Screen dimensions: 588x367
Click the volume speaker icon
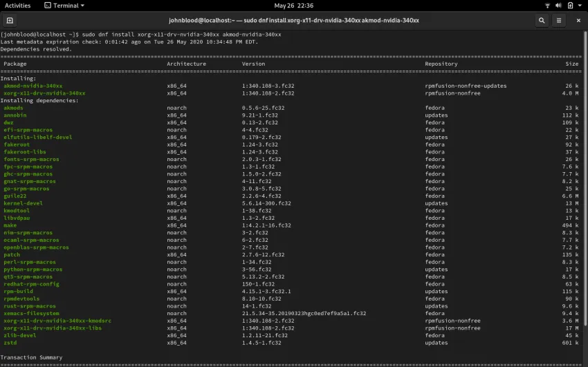point(559,6)
